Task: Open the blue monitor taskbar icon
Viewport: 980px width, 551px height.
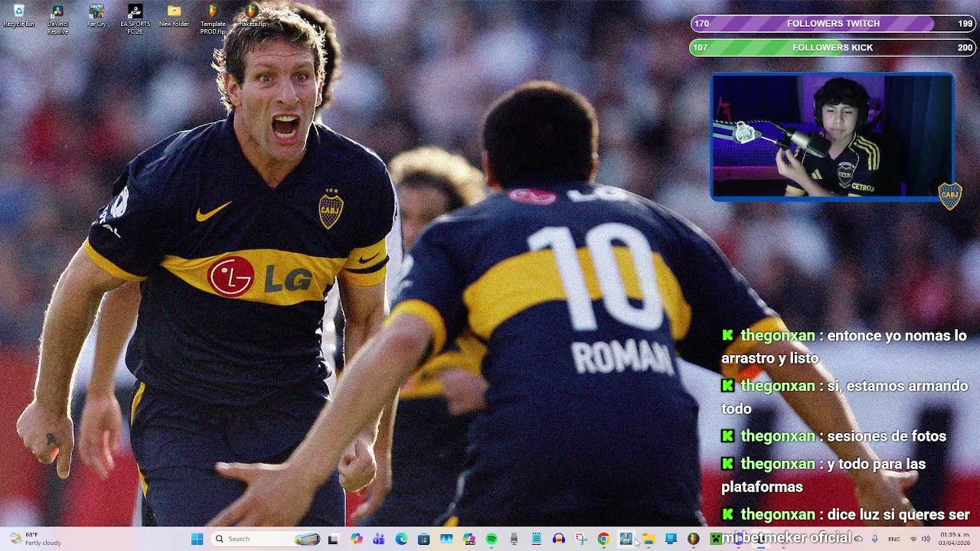Action: (671, 539)
